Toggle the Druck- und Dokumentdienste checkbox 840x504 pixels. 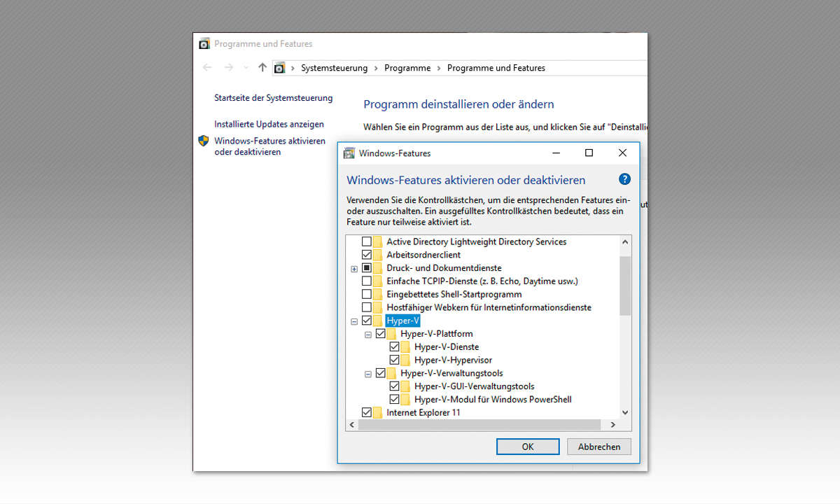367,268
